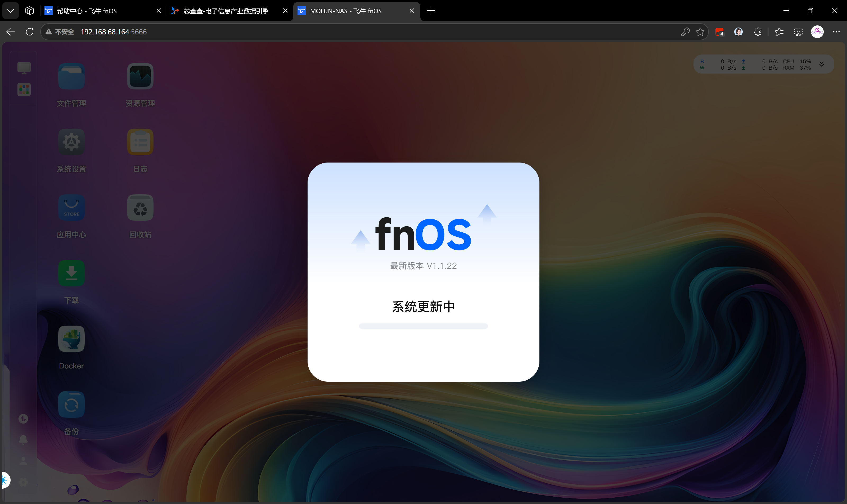This screenshot has height=504, width=847.
Task: Click the 不安全 security warning indicator
Action: [x=60, y=31]
